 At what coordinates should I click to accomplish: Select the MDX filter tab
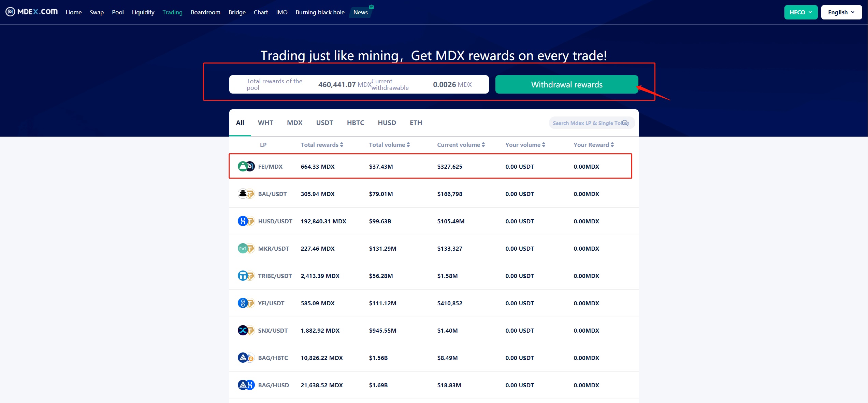[294, 123]
